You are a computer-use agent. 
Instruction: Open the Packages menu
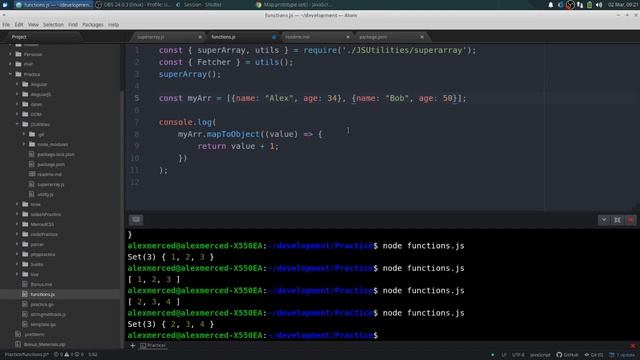(x=93, y=25)
